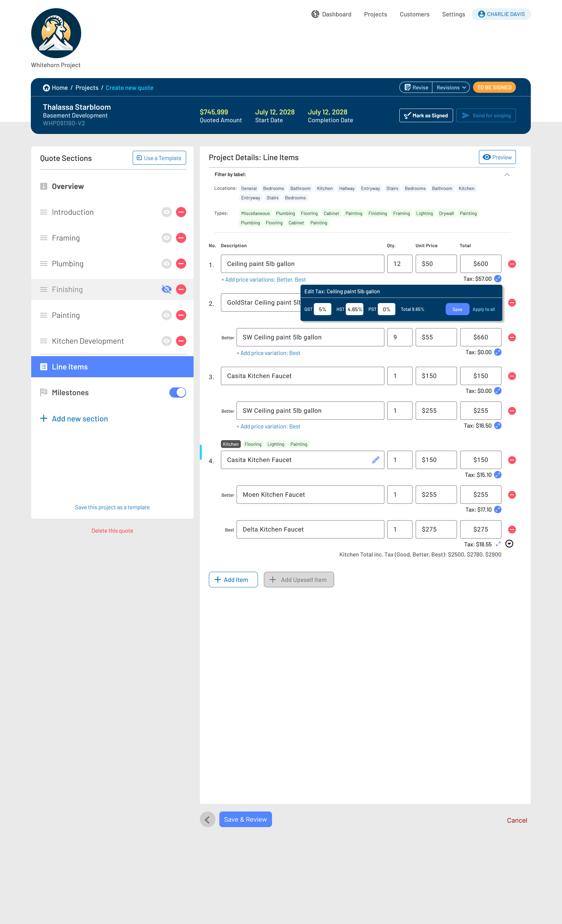Collapse the Filter by label panel
This screenshot has width=562, height=924.
click(507, 175)
